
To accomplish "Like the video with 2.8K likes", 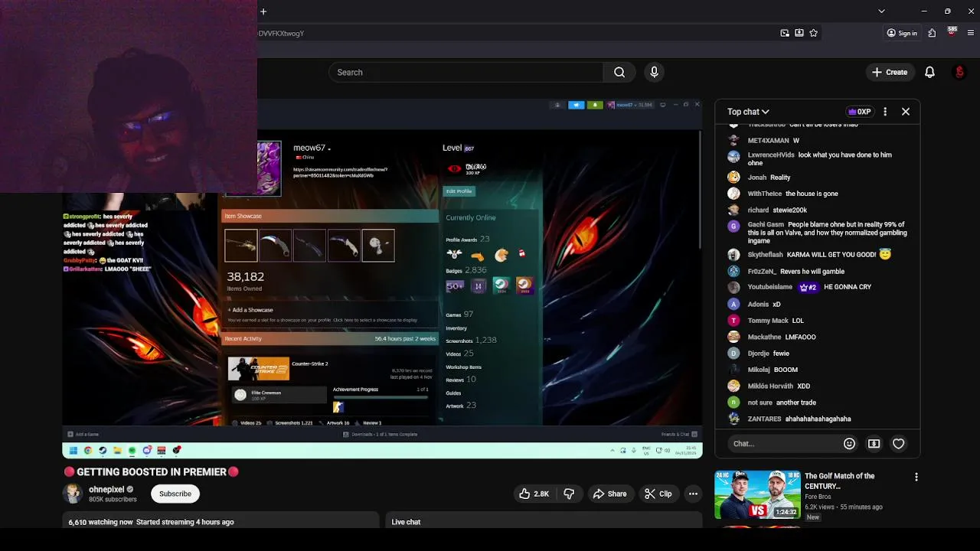I will (x=534, y=494).
